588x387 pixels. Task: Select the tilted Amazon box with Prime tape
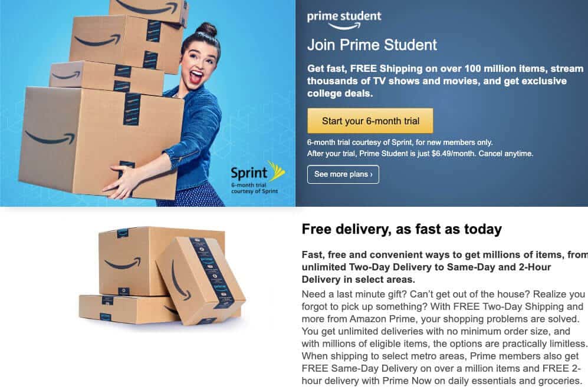coord(201,280)
